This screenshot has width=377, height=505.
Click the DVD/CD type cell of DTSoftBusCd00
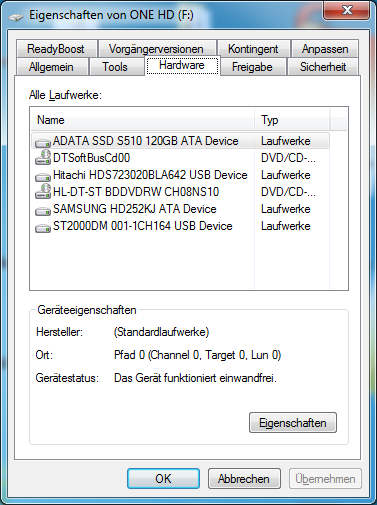click(288, 158)
